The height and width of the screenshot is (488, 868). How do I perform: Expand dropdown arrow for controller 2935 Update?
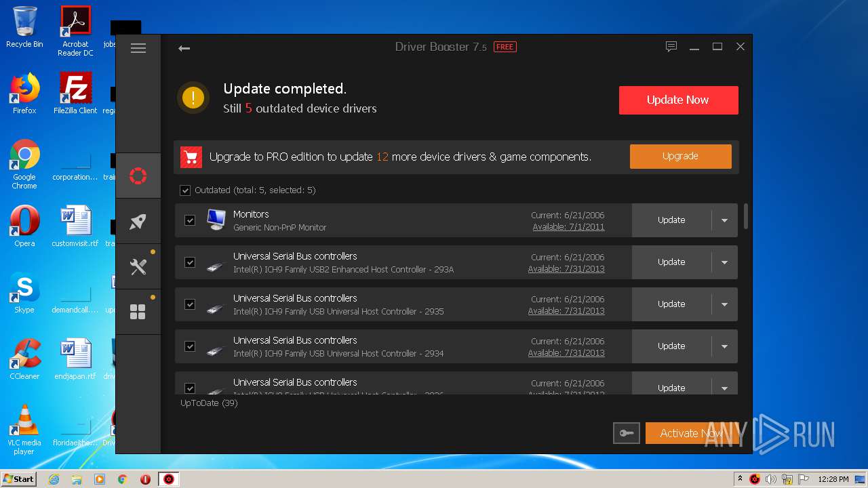(724, 304)
